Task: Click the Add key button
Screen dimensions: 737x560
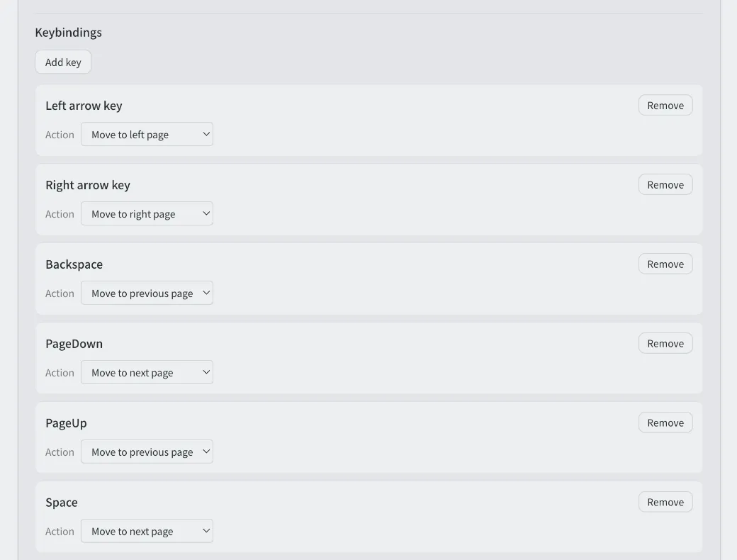Action: pyautogui.click(x=63, y=62)
